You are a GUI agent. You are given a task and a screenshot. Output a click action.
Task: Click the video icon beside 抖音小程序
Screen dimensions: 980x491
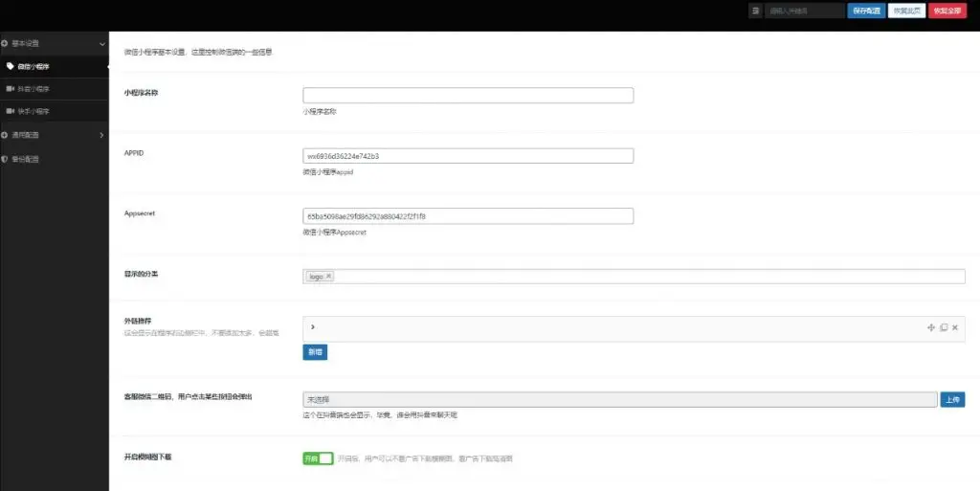click(11, 89)
